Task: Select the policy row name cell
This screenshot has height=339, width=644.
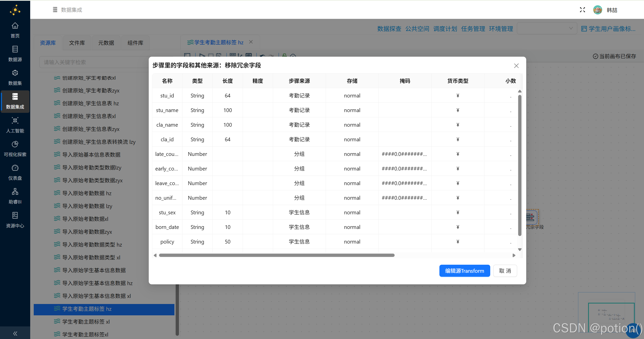Action: [167, 242]
